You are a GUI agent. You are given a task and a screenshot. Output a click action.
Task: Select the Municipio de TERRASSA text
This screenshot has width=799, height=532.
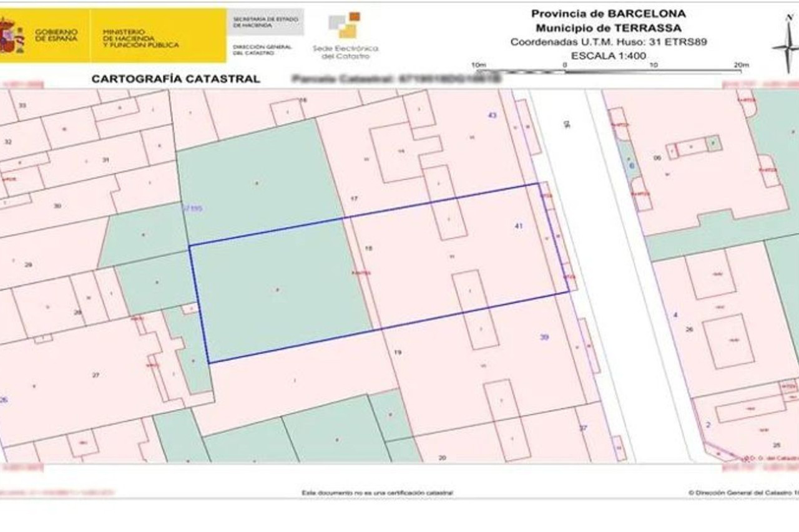click(608, 28)
